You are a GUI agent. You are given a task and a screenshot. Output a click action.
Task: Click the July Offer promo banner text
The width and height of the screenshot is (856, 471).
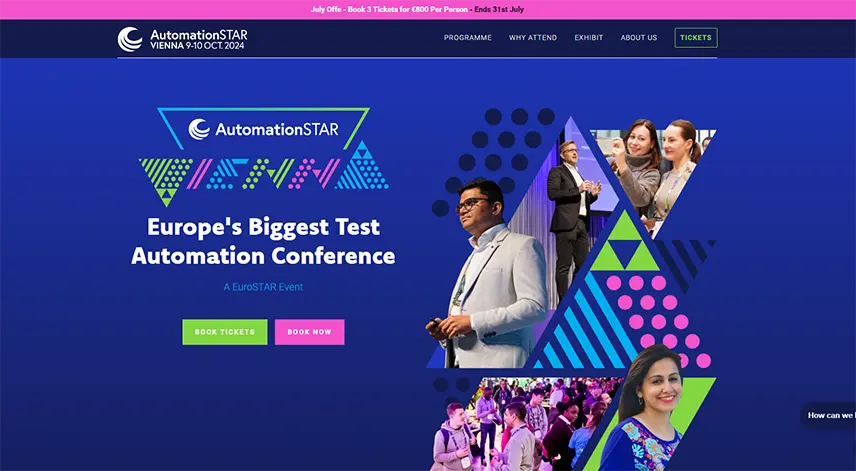click(x=417, y=9)
